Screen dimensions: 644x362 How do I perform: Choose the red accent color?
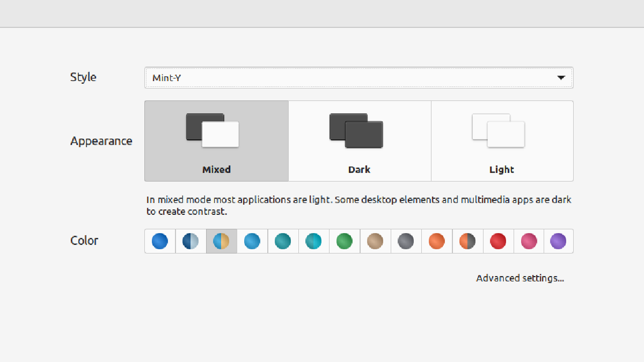coord(497,241)
